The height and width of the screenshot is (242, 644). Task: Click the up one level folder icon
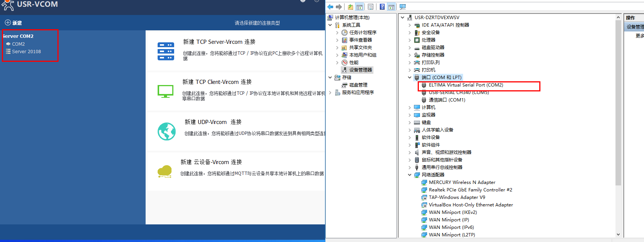[x=350, y=7]
